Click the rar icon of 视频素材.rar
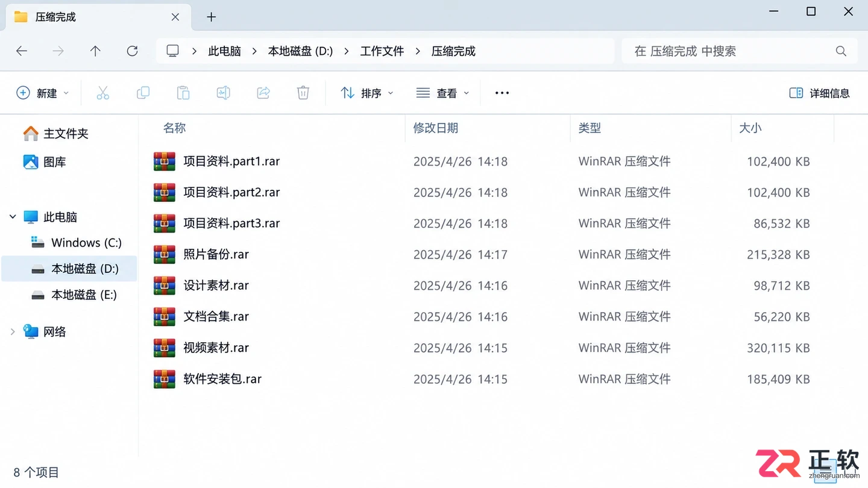Viewport: 868px width, 488px height. 164,348
